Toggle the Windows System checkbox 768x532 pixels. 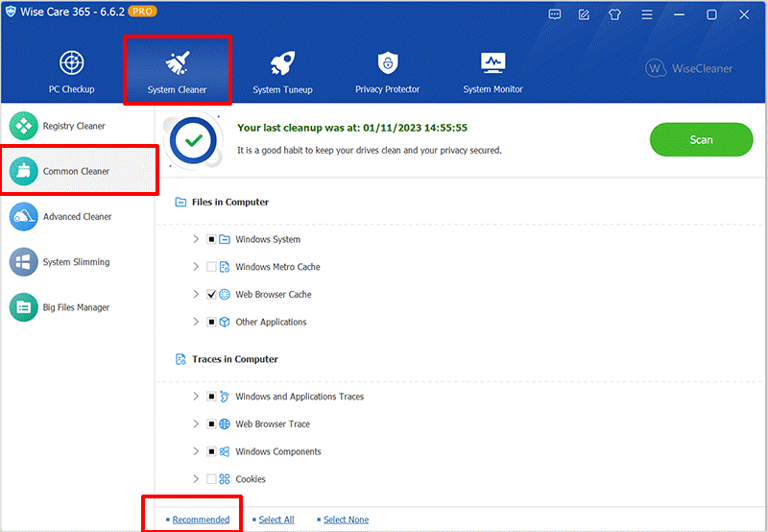(211, 239)
